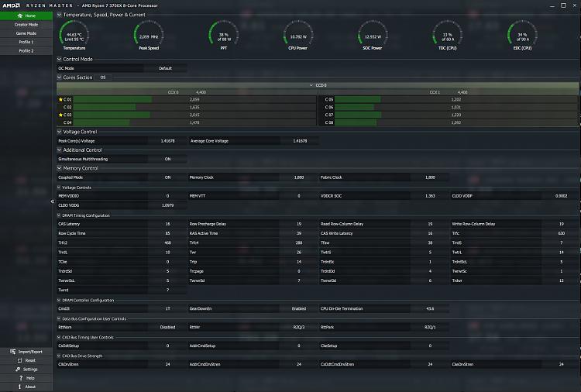Screen dimensions: 581x392
Task: Click the C 05 core speed bar
Action: click(456, 99)
